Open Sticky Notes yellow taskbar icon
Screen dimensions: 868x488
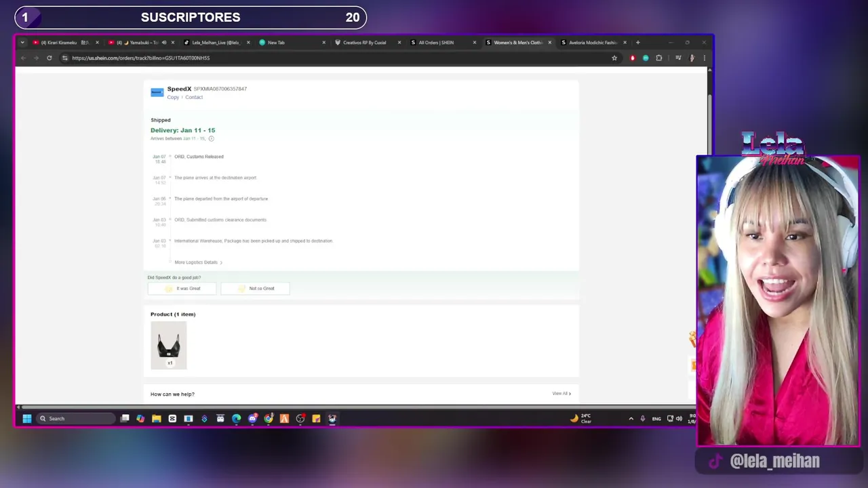point(316,419)
